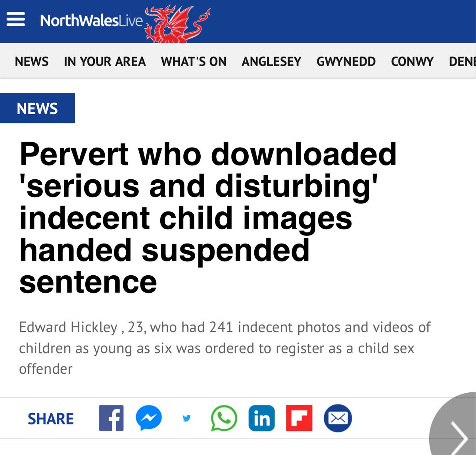The image size is (476, 455).
Task: Share article by email icon
Action: [x=338, y=418]
